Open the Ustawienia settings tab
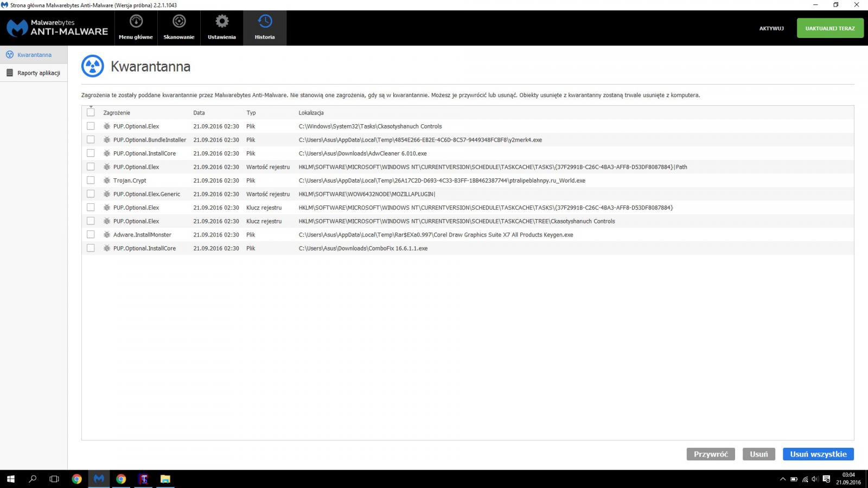 coord(222,28)
